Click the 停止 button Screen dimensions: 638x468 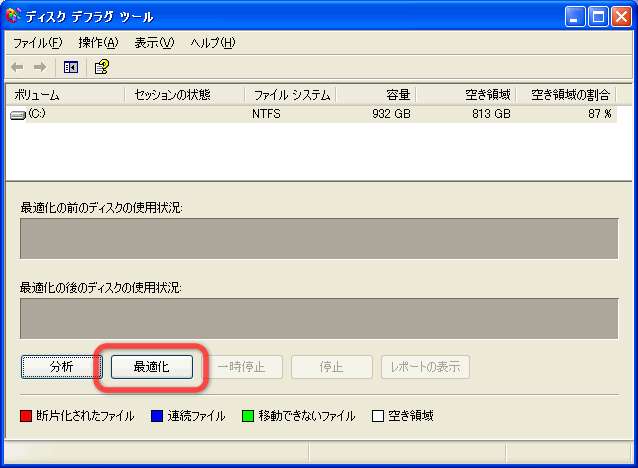pyautogui.click(x=332, y=367)
